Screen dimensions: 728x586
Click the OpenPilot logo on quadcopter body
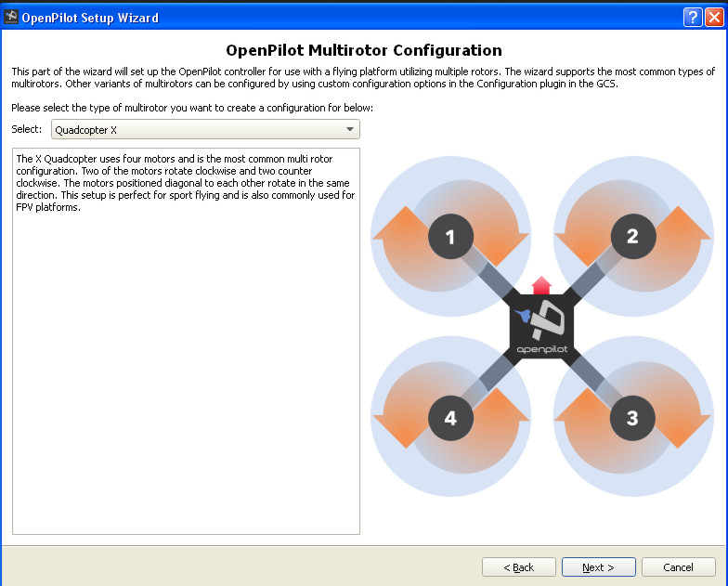click(541, 327)
